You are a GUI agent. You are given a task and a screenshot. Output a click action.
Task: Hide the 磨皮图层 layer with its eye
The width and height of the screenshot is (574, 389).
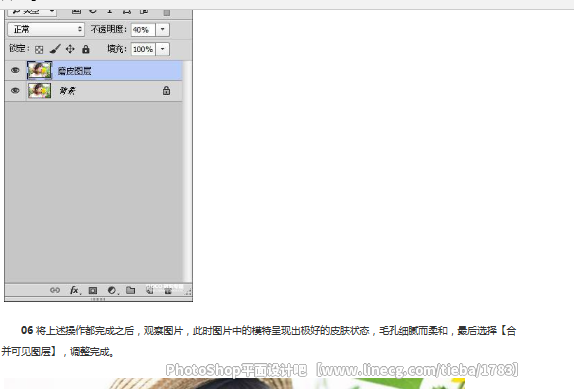click(x=15, y=70)
